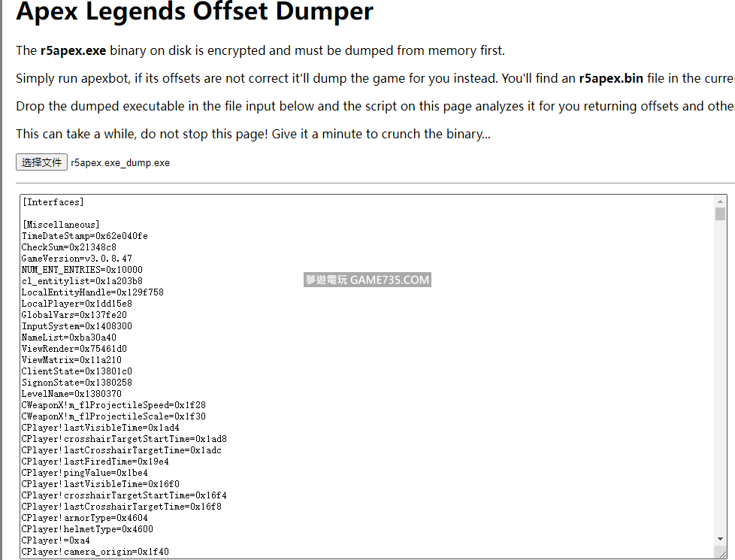Image resolution: width=735 pixels, height=560 pixels.
Task: Click the helmetType=0x4600 line
Action: (88, 528)
